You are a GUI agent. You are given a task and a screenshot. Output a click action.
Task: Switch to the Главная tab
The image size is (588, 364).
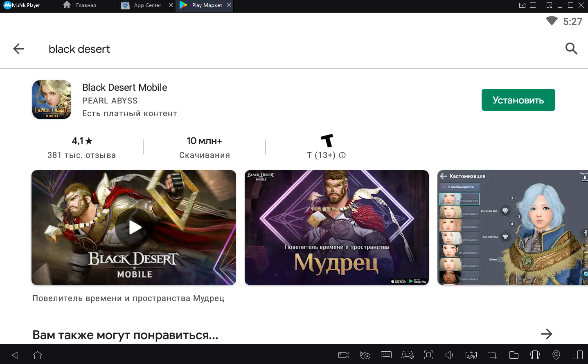tap(80, 5)
